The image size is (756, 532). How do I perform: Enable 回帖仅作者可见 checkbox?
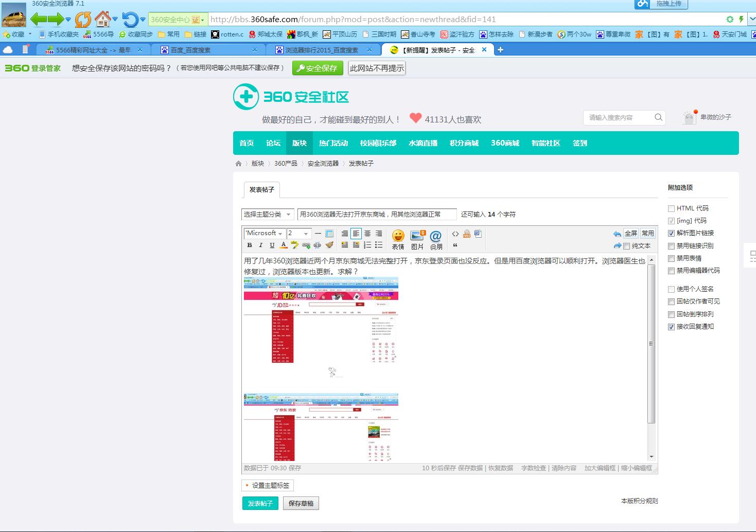(x=671, y=302)
